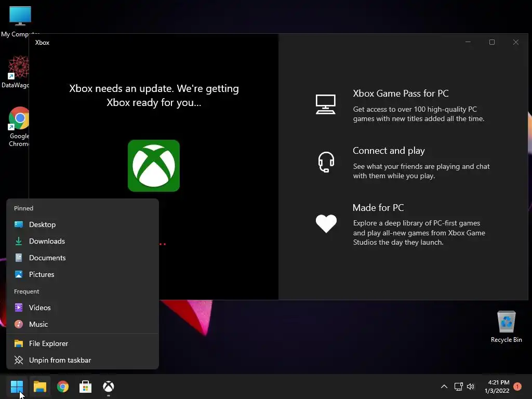Click 'Explore a deep library' description text
Screen dimensions: 532x399
pyautogui.click(x=419, y=233)
